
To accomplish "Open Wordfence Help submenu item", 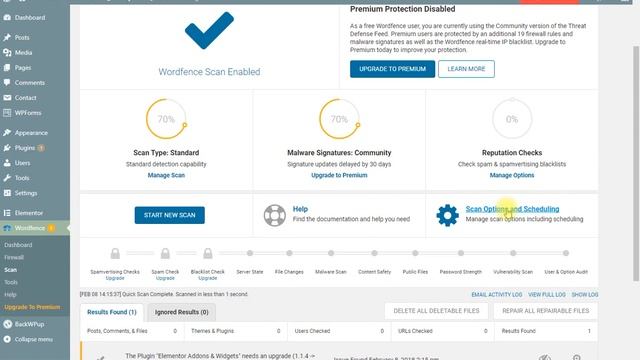I will [x=10, y=295].
